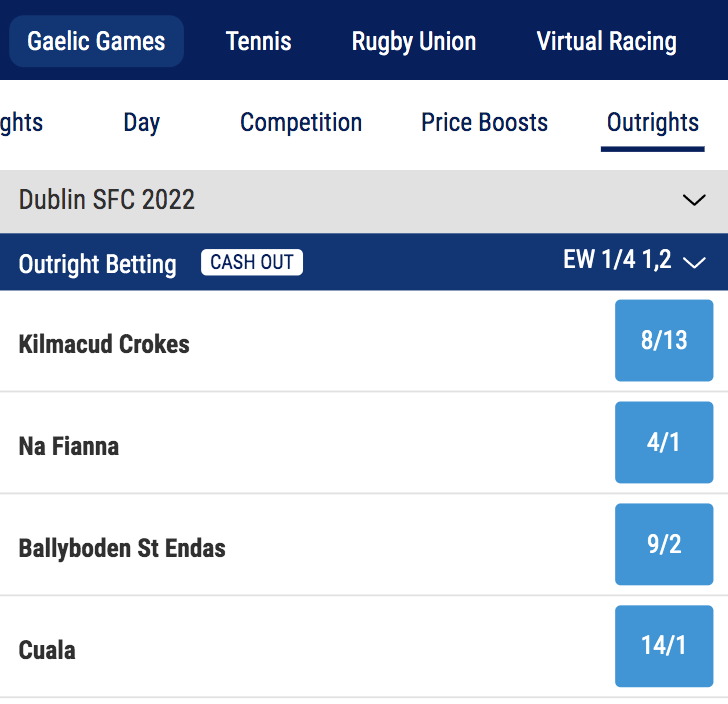This screenshot has height=704, width=728.
Task: Go to the Rugby Union tab
Action: [414, 41]
